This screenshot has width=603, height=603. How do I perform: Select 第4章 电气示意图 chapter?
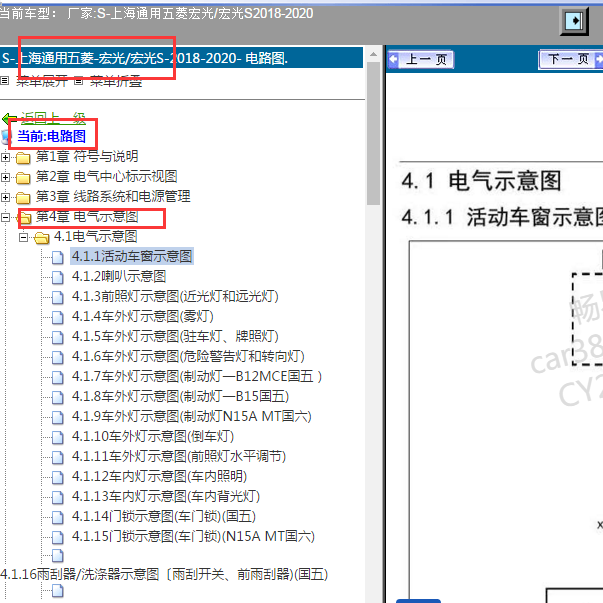(87, 217)
